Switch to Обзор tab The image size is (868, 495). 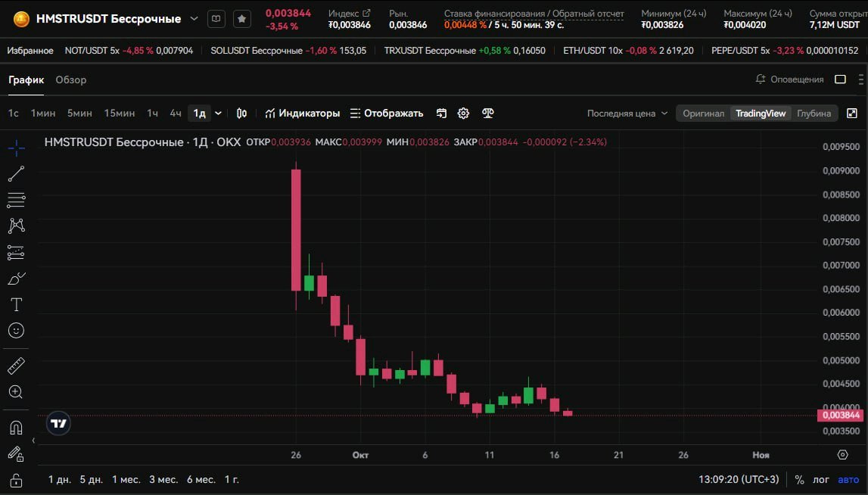pyautogui.click(x=71, y=79)
